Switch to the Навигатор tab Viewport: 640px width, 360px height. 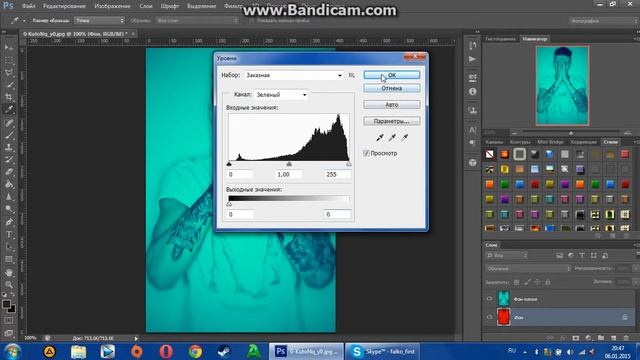click(x=535, y=39)
